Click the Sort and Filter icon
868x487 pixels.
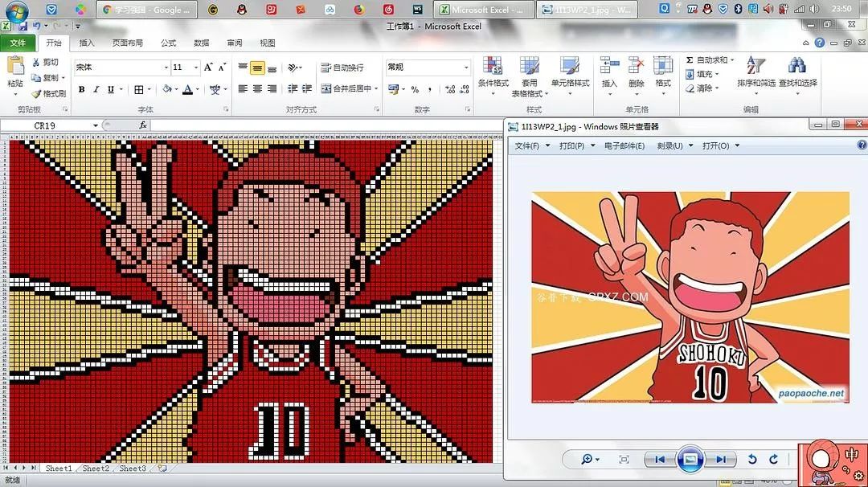point(755,66)
